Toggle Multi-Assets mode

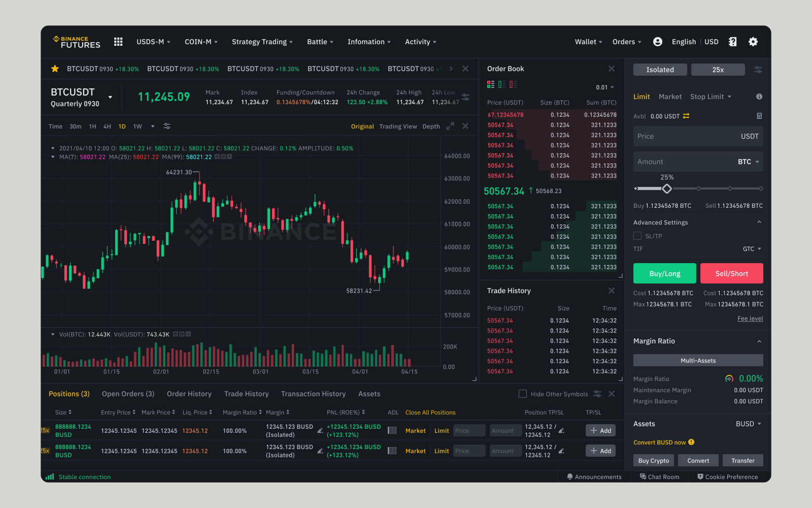click(698, 360)
